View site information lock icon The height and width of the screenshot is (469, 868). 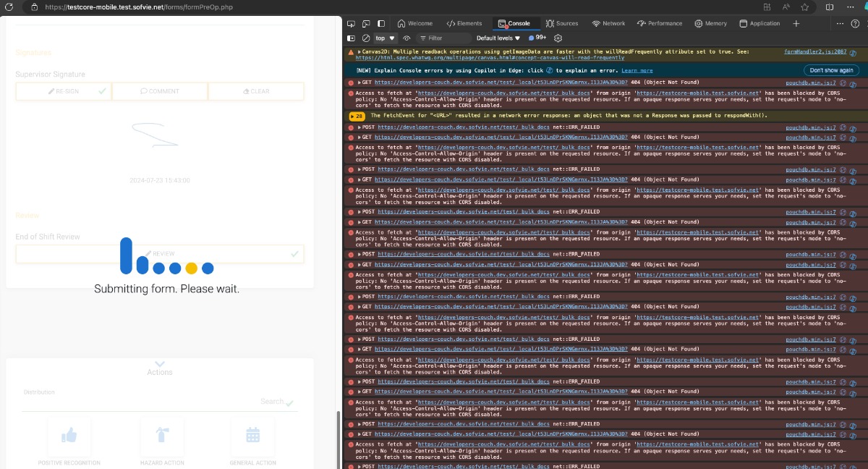(x=34, y=7)
